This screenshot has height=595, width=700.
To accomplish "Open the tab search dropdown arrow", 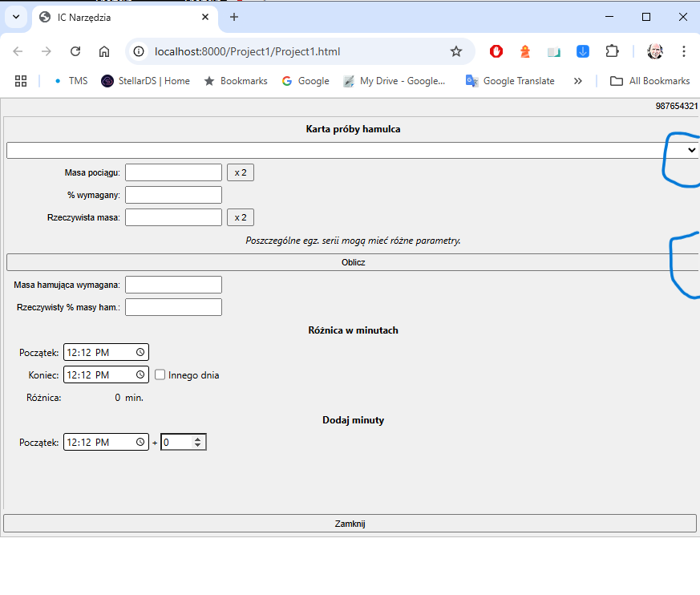I will 16,17.
